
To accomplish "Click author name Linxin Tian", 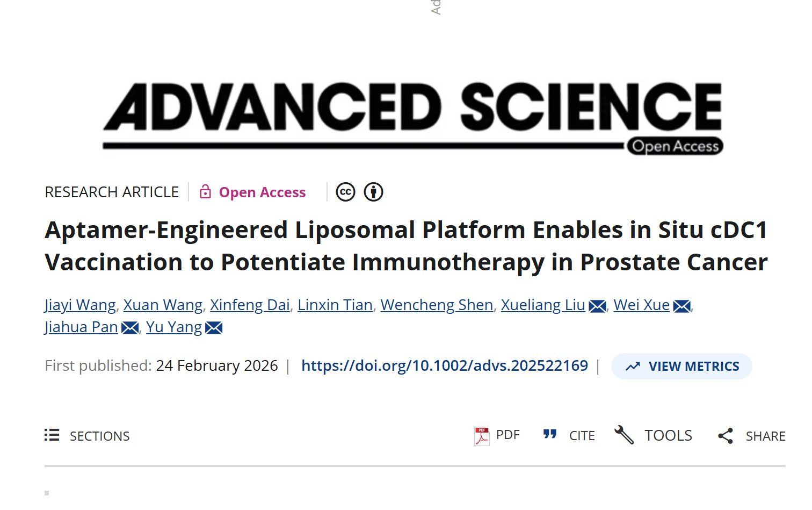I will coord(335,305).
